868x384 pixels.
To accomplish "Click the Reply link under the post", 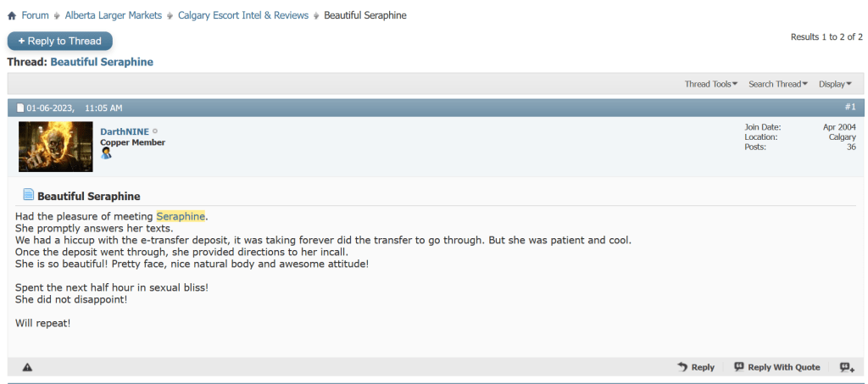I will coord(696,367).
